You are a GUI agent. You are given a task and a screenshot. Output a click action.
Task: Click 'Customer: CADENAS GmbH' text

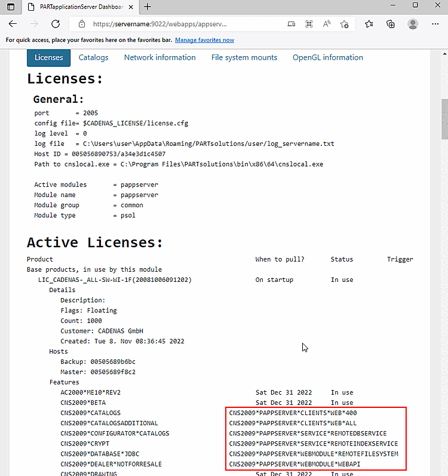pyautogui.click(x=102, y=331)
